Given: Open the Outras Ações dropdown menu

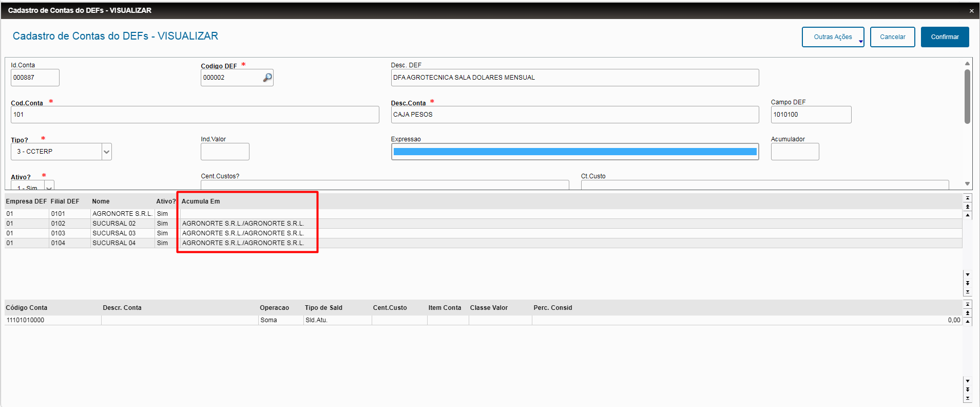Looking at the screenshot, I should click(833, 37).
